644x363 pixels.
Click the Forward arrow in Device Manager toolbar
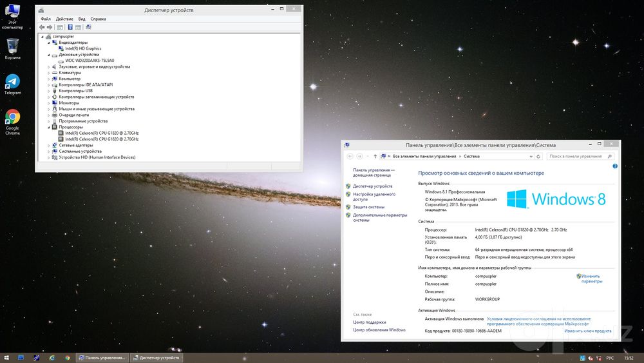[50, 27]
